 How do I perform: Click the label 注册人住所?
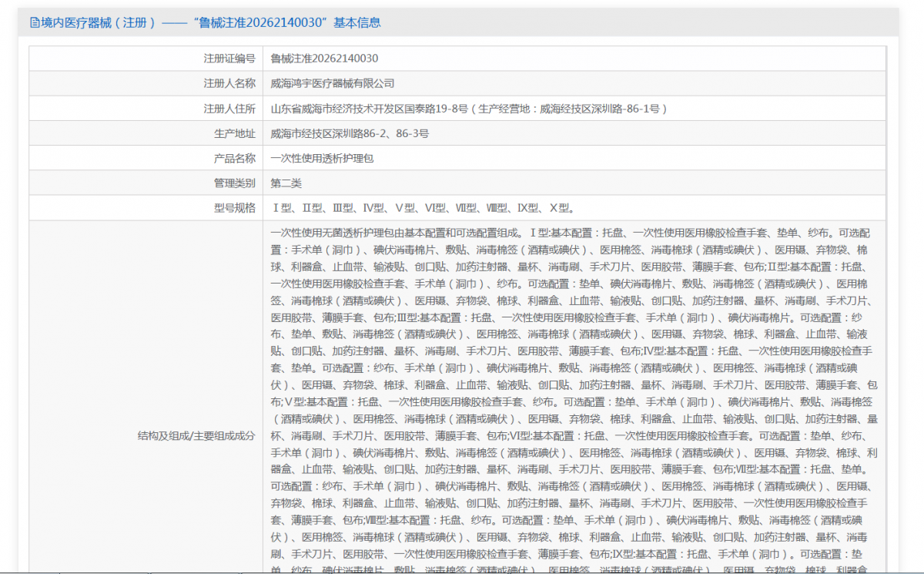point(229,109)
